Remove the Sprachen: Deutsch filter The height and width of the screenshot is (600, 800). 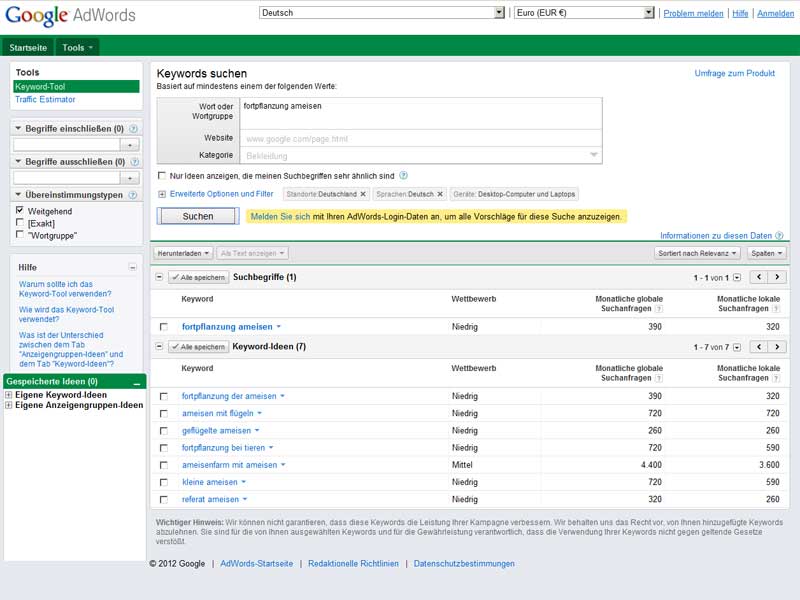[x=440, y=194]
